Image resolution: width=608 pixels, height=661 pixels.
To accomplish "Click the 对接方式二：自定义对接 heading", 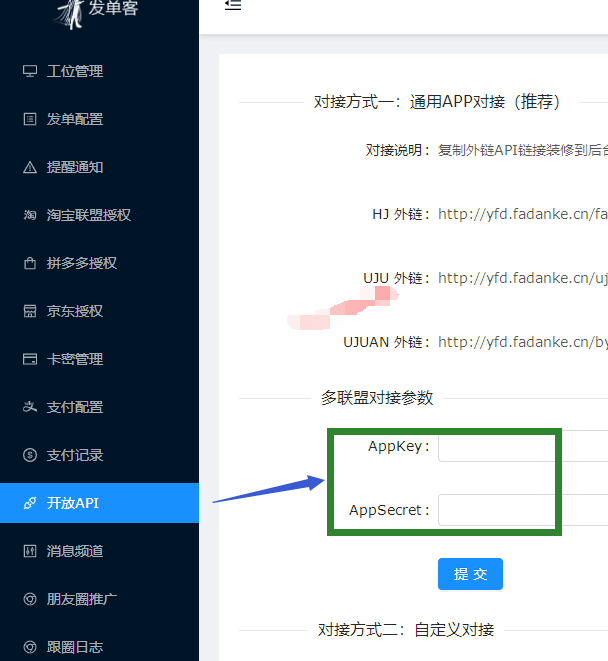I will coord(406,630).
